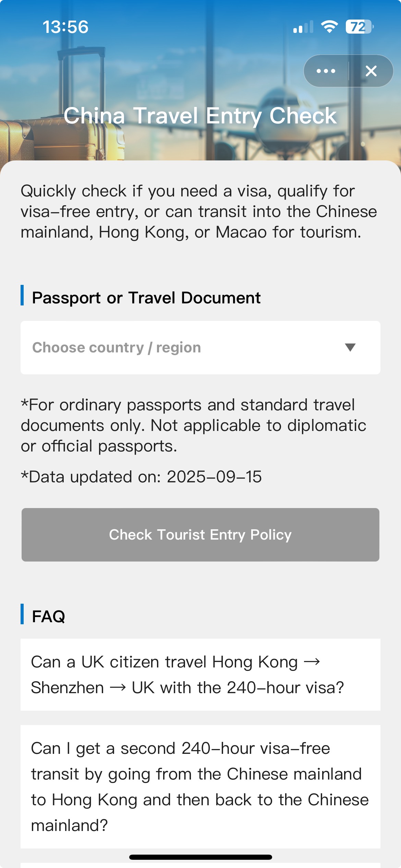Viewport: 401px width, 868px height.
Task: Tap the cellular signal bars icon
Action: (x=303, y=27)
